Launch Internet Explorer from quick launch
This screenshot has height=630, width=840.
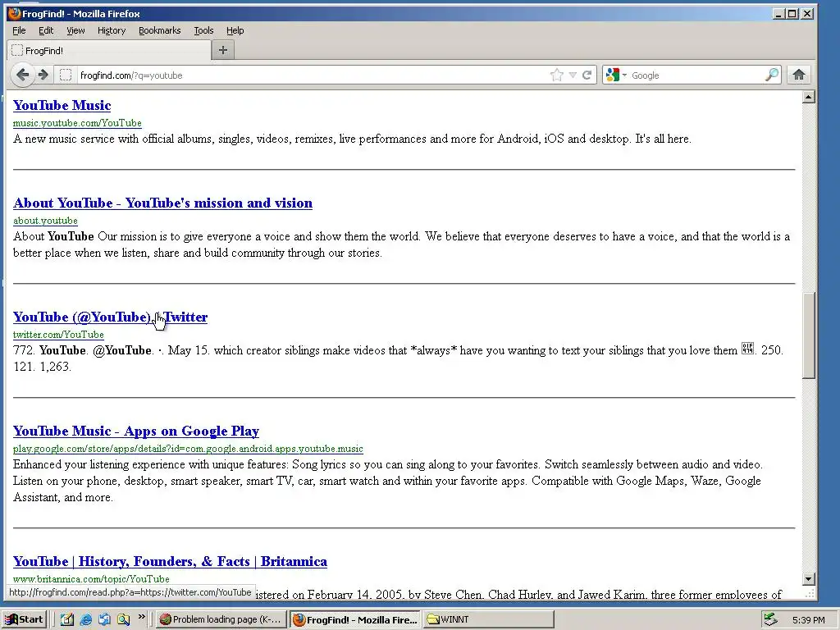point(85,620)
